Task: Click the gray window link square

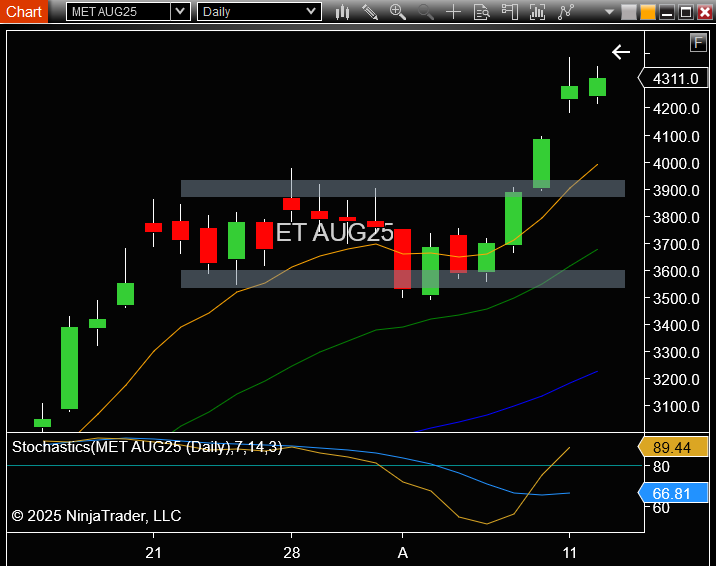Action: point(629,12)
